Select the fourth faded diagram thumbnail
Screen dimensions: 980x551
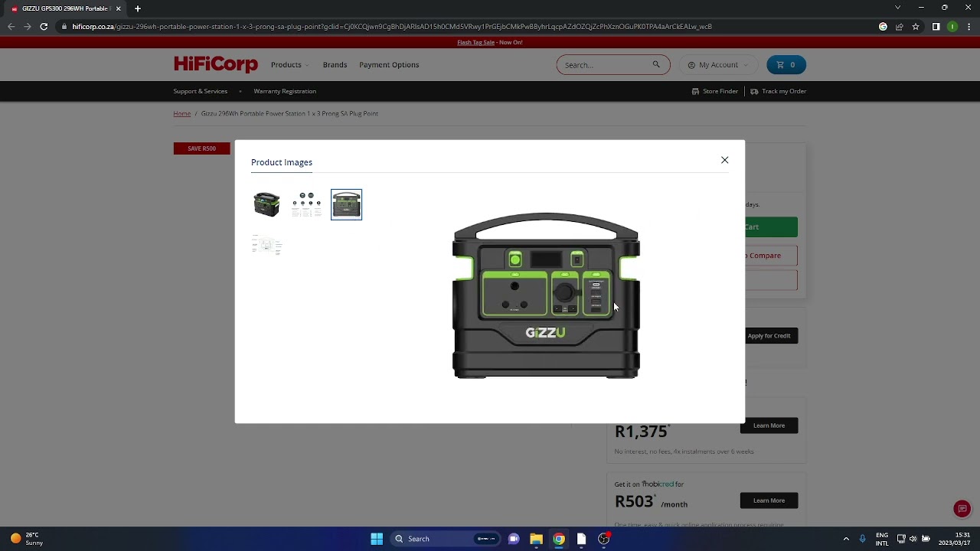click(x=266, y=245)
